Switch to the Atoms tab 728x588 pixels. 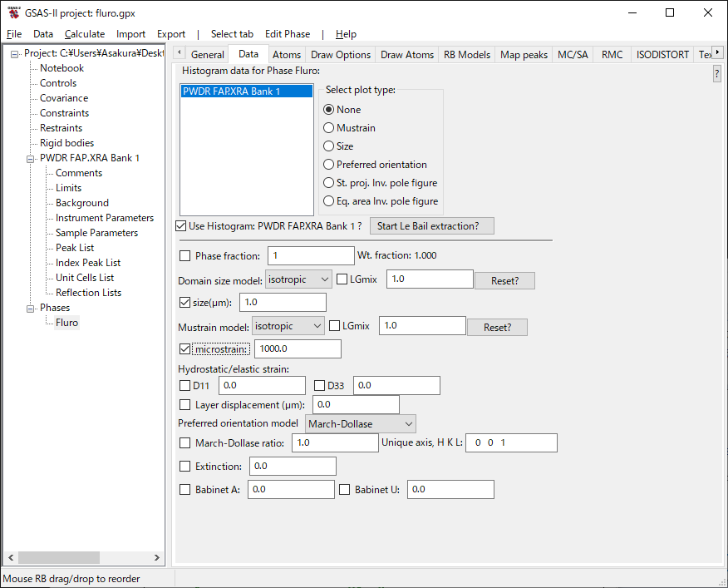(x=287, y=55)
